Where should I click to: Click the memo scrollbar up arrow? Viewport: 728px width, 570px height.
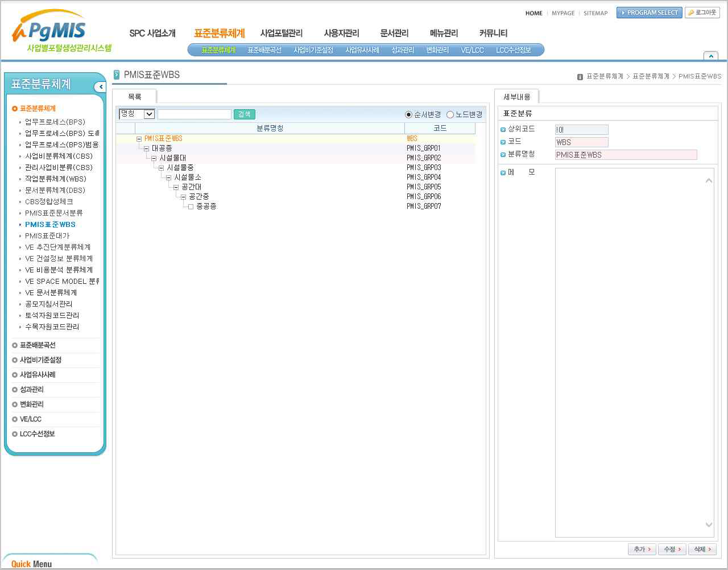click(709, 180)
